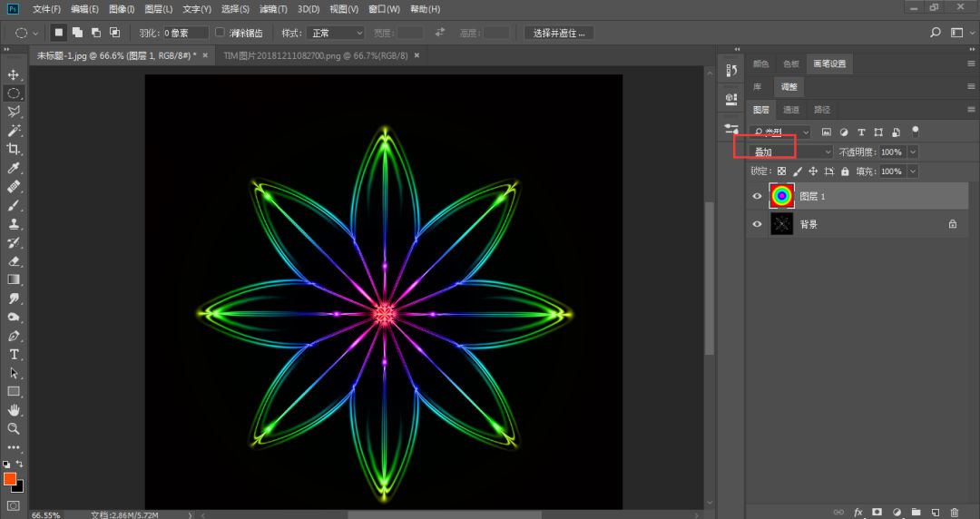Select the Crop tool
The image size is (980, 519).
(13, 149)
